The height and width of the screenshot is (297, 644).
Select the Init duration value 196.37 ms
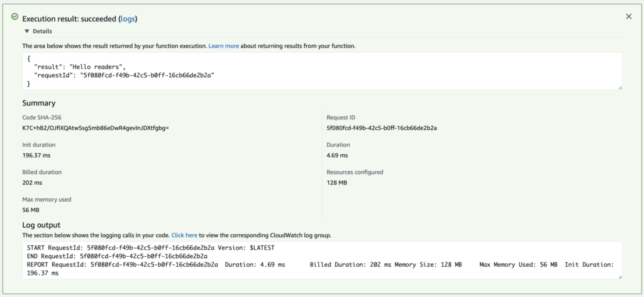(x=36, y=156)
